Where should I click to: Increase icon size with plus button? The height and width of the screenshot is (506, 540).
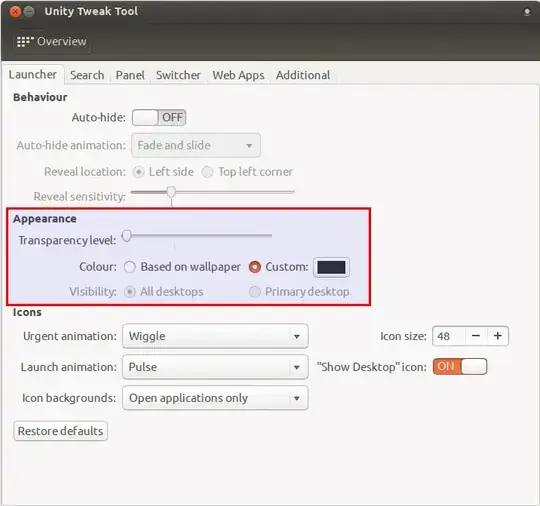pos(498,336)
